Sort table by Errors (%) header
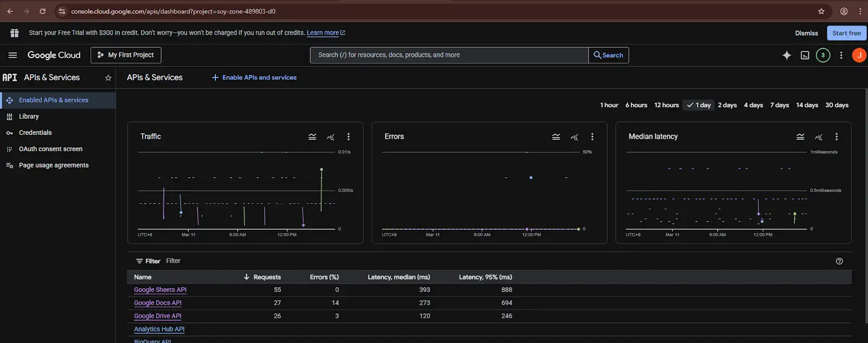This screenshot has width=868, height=343. pos(324,277)
